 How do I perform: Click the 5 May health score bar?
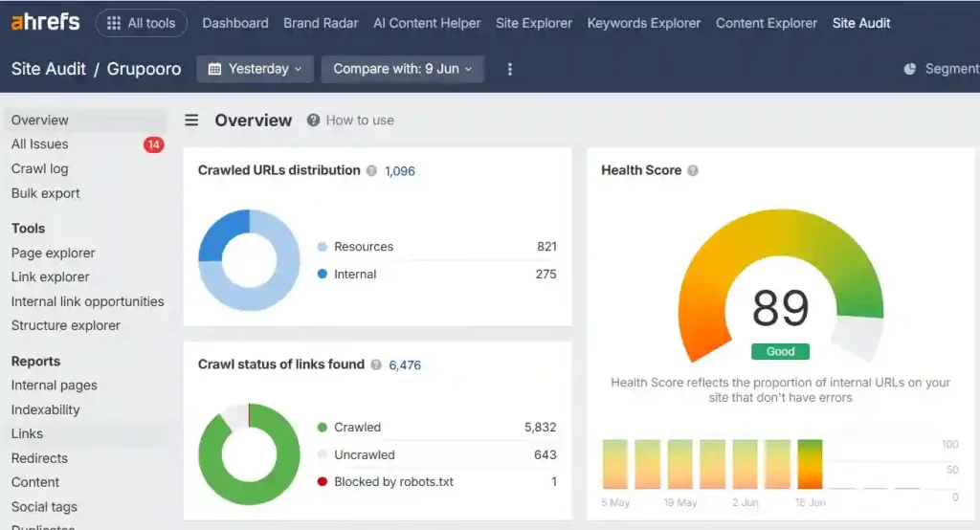(x=615, y=464)
